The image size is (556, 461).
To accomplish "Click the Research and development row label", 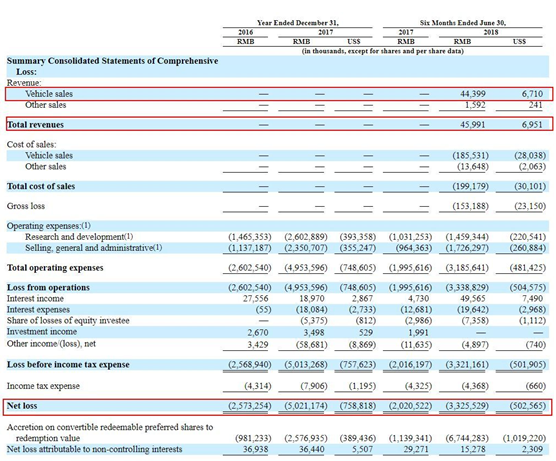I will (x=79, y=237).
